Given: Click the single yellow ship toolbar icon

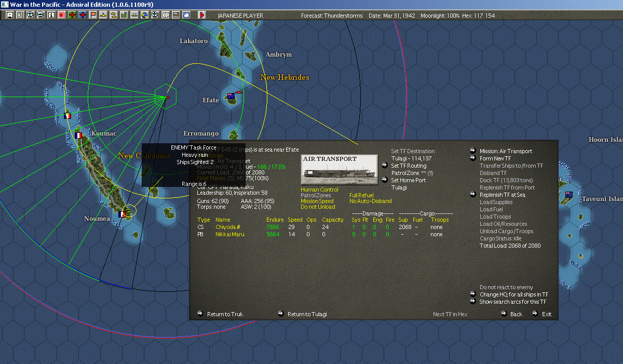Looking at the screenshot, I should (x=103, y=15).
